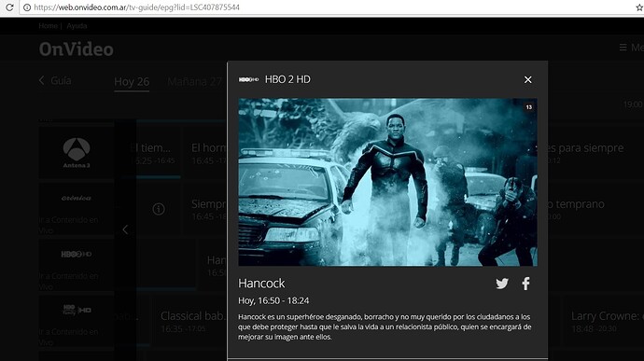The image size is (644, 361).
Task: Open the '...es para siempre' program
Action: pos(585,153)
